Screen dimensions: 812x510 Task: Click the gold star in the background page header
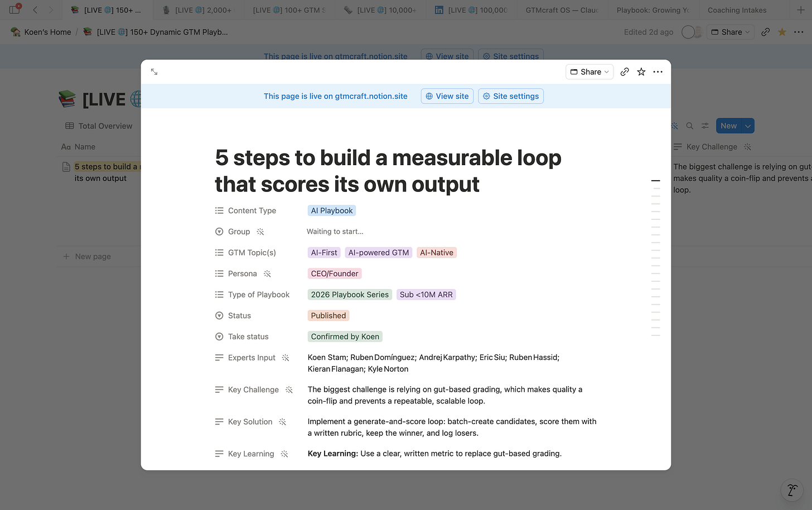782,32
